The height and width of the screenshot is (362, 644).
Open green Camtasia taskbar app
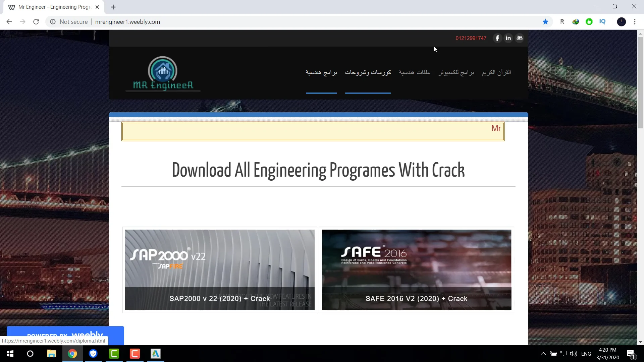tap(114, 354)
